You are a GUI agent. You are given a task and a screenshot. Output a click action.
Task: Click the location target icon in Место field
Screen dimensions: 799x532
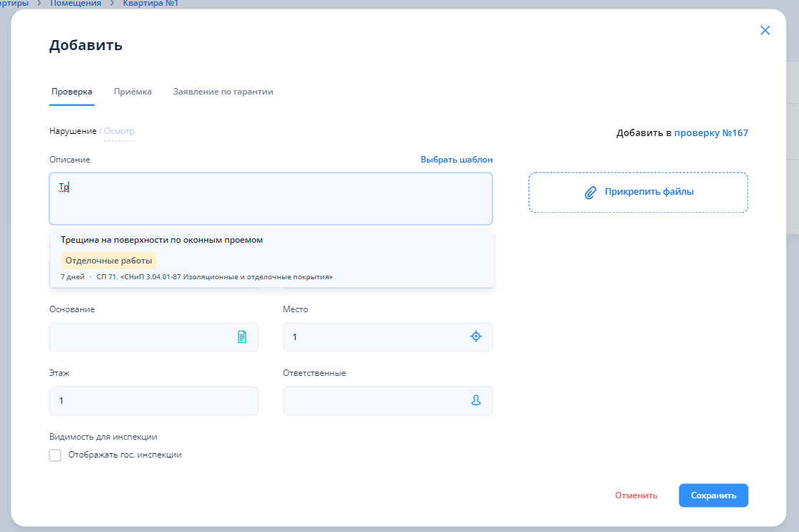click(476, 337)
